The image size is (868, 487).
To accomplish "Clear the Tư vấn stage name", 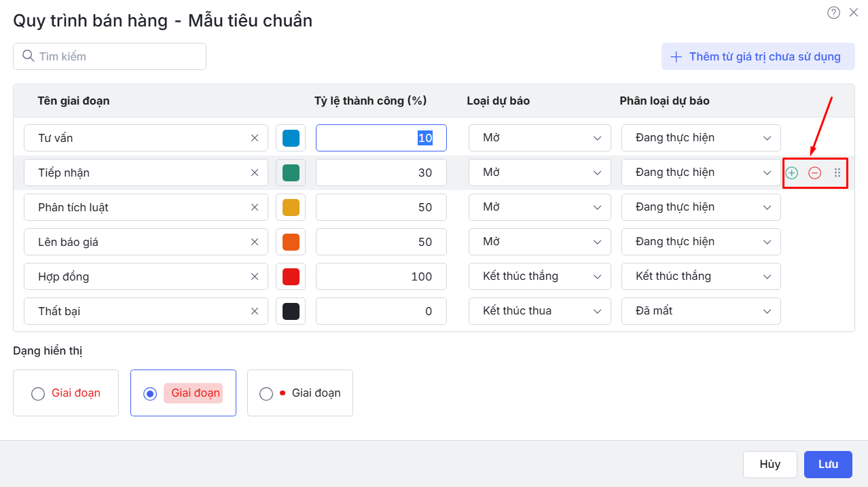I will [255, 138].
